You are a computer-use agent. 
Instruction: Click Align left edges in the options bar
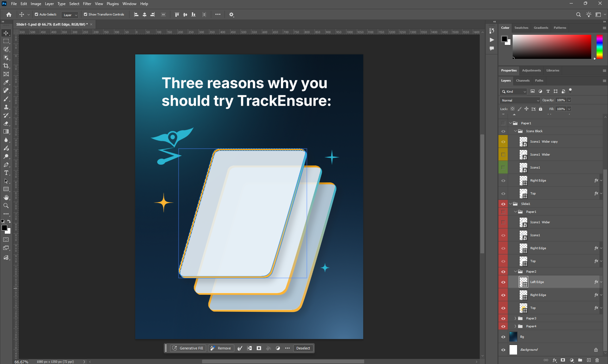136,15
